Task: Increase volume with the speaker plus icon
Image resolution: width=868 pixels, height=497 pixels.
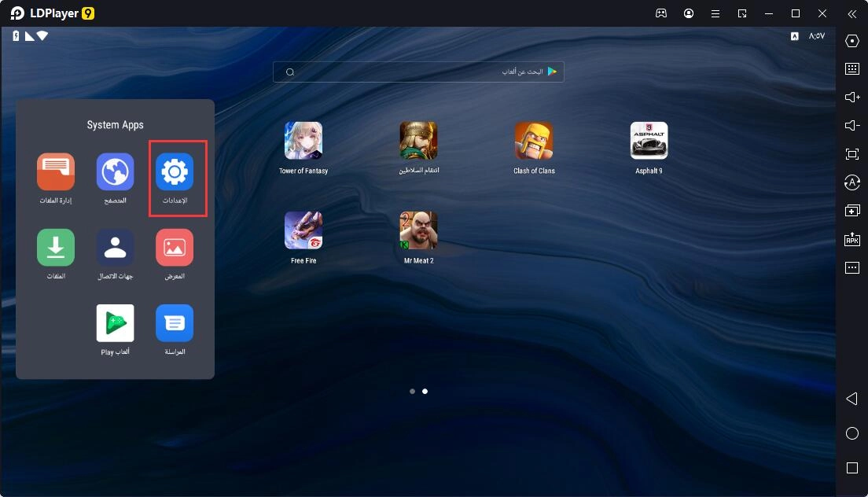Action: pyautogui.click(x=852, y=98)
